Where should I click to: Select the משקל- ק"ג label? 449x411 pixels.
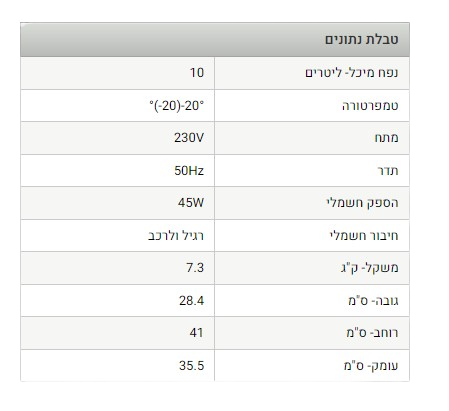click(369, 268)
